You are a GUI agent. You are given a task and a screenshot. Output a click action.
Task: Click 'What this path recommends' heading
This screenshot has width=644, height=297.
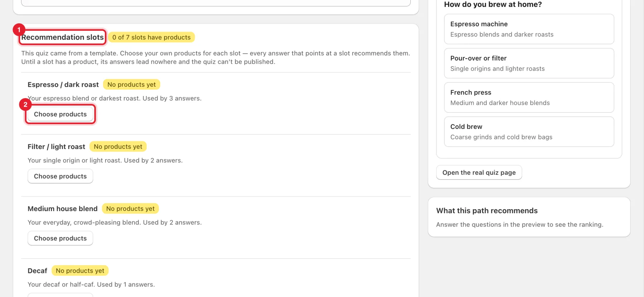(487, 211)
